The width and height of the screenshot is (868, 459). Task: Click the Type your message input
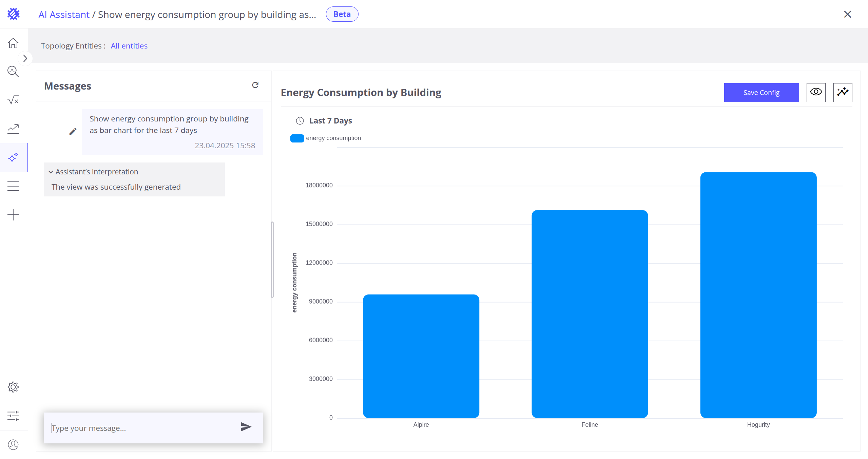(x=142, y=428)
